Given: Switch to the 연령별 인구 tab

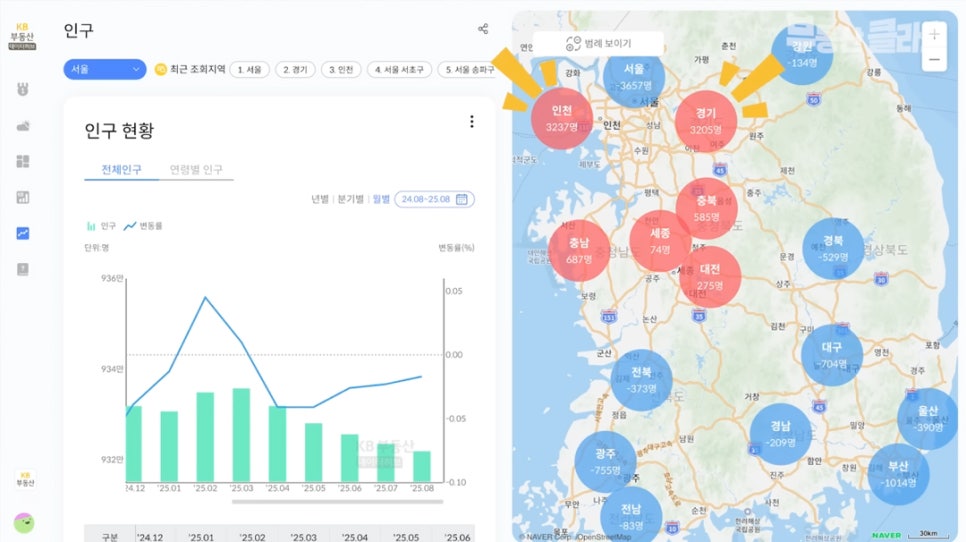Looking at the screenshot, I should [x=196, y=169].
